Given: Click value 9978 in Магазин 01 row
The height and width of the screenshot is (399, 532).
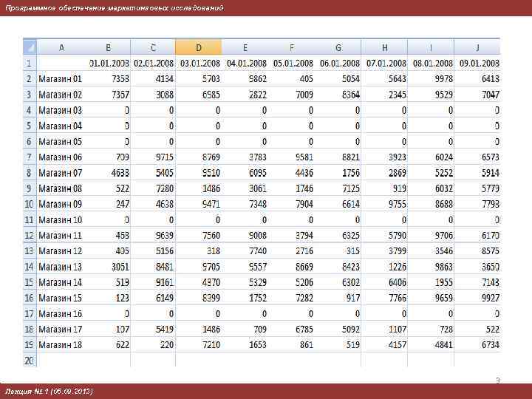Looking at the screenshot, I should (444, 79).
